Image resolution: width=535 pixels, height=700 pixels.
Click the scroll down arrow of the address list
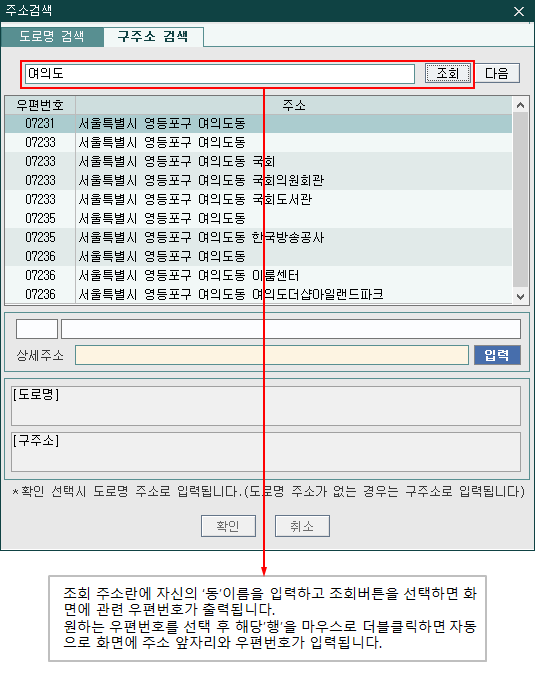520,296
